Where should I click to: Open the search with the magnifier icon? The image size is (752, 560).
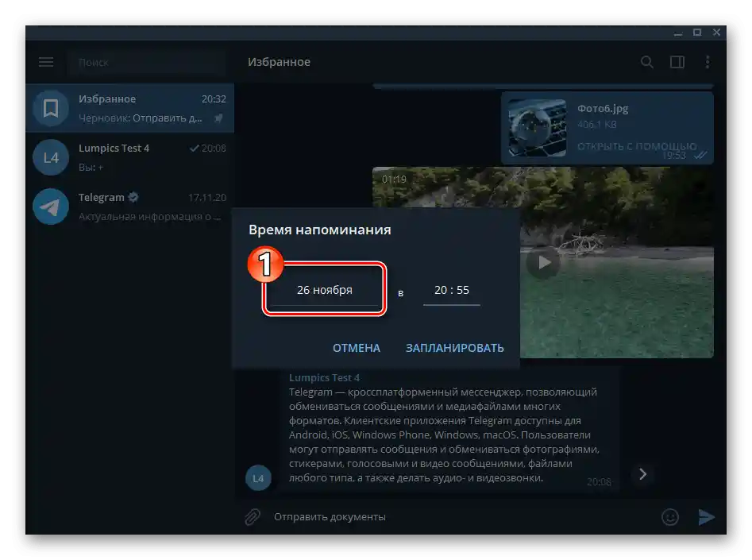647,61
